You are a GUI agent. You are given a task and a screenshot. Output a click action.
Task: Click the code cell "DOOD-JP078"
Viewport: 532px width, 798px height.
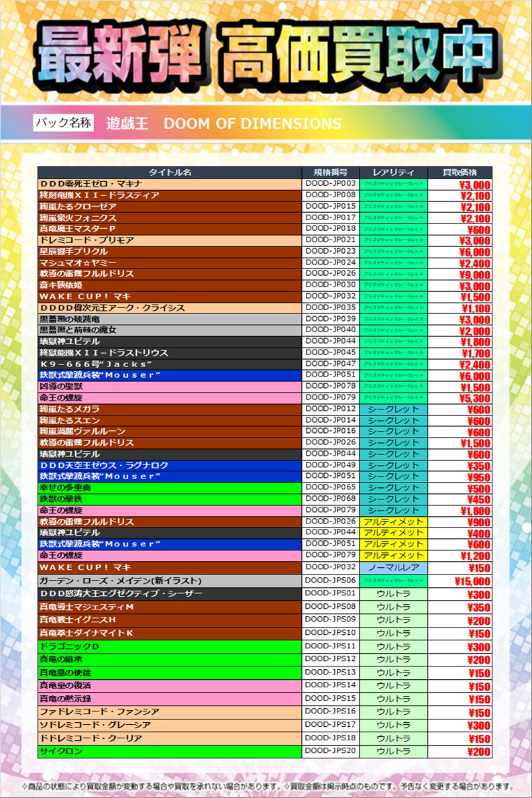(x=331, y=386)
